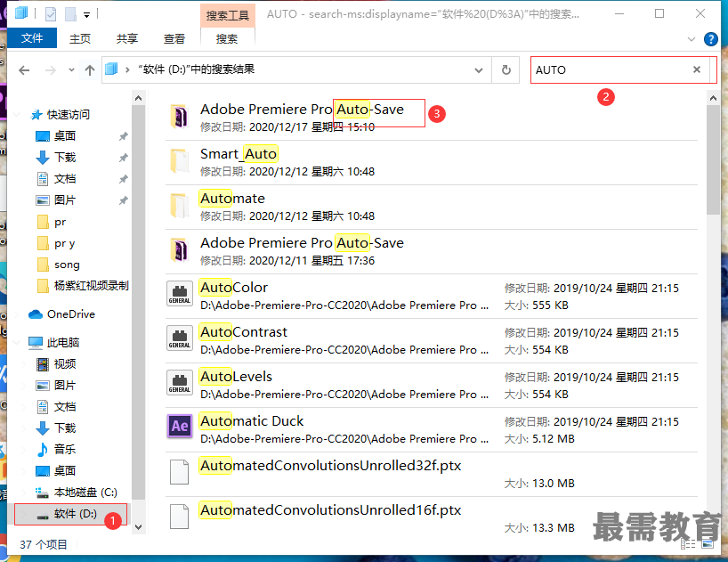Switch to the 主页 tab

[x=80, y=38]
